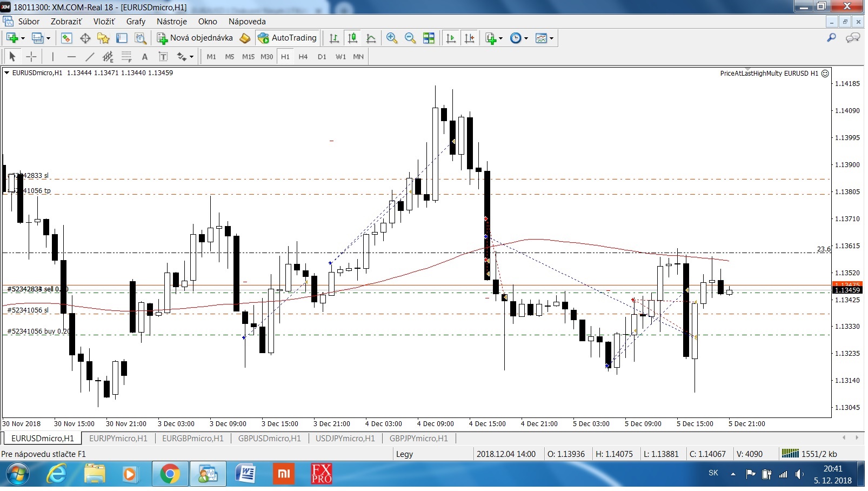
Task: Select the W1 timeframe button
Action: 340,56
